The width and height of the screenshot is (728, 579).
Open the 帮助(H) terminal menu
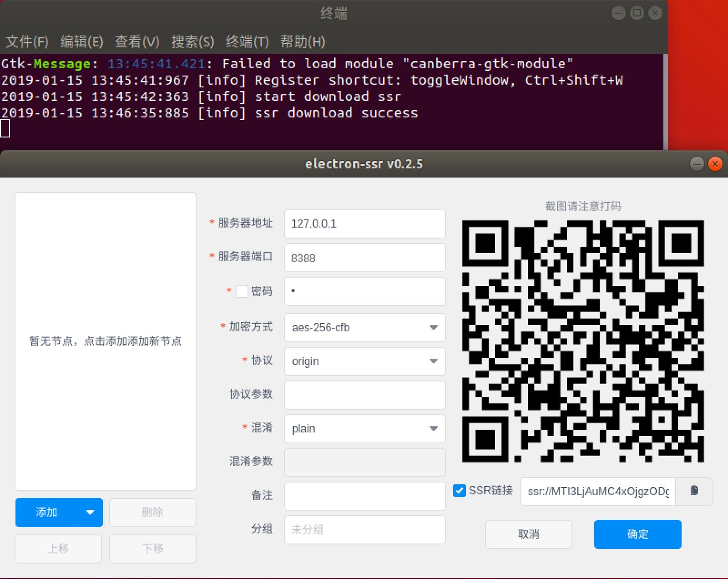pos(303,42)
